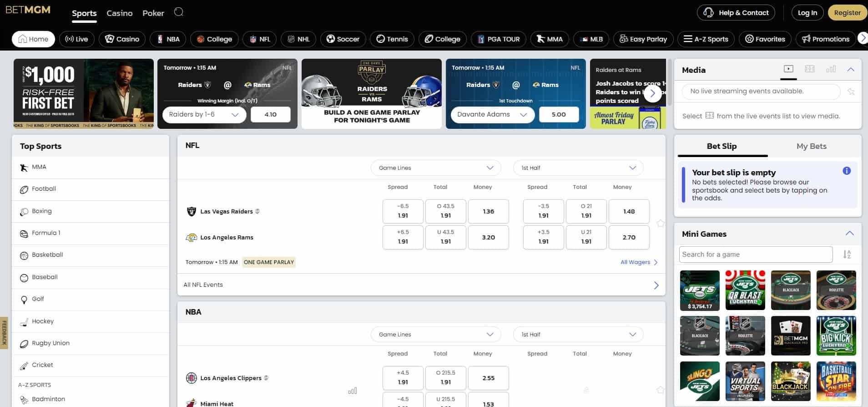Viewport: 868px width, 407px height.
Task: Click the All Wagers link
Action: pyautogui.click(x=639, y=262)
